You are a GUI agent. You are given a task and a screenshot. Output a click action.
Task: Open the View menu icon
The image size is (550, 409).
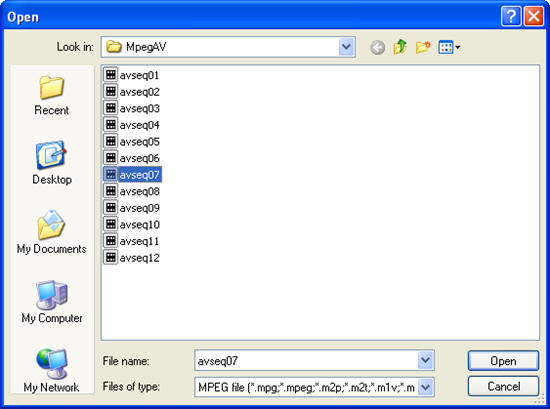click(449, 47)
